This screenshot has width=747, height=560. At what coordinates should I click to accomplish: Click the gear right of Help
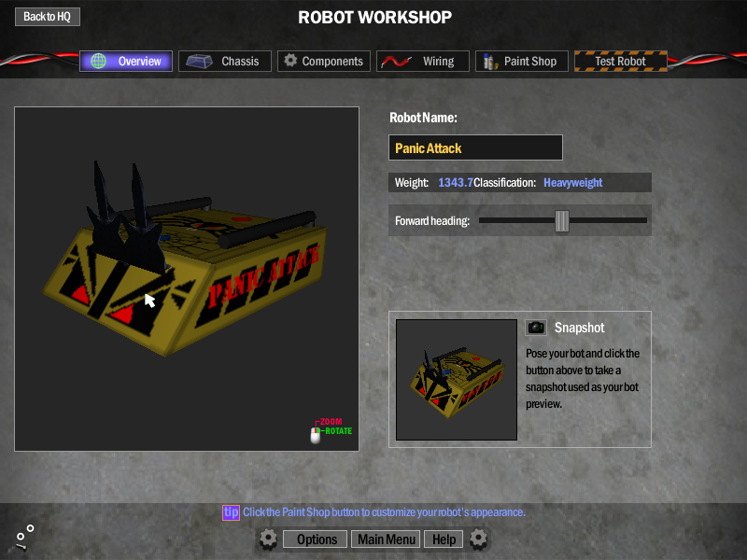coord(478,539)
